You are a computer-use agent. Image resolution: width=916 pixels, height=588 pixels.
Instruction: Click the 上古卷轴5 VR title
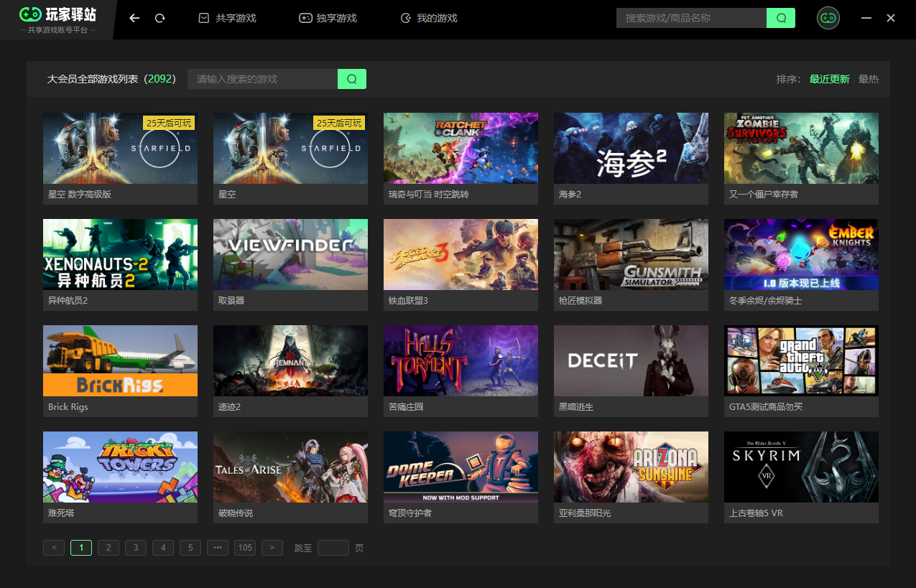coord(756,513)
